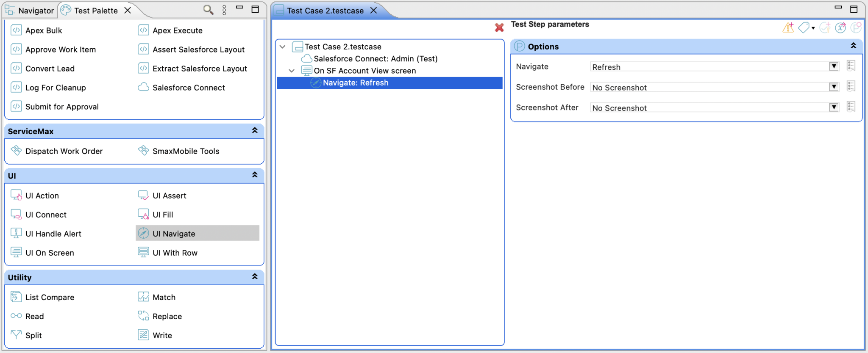Open the dropdown arrow beside the tag icon
Viewport: 868px width, 353px height.
pos(813,28)
